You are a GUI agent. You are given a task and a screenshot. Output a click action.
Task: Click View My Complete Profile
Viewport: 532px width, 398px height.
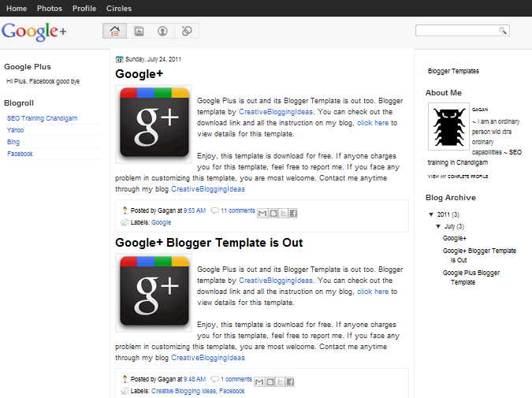point(458,177)
